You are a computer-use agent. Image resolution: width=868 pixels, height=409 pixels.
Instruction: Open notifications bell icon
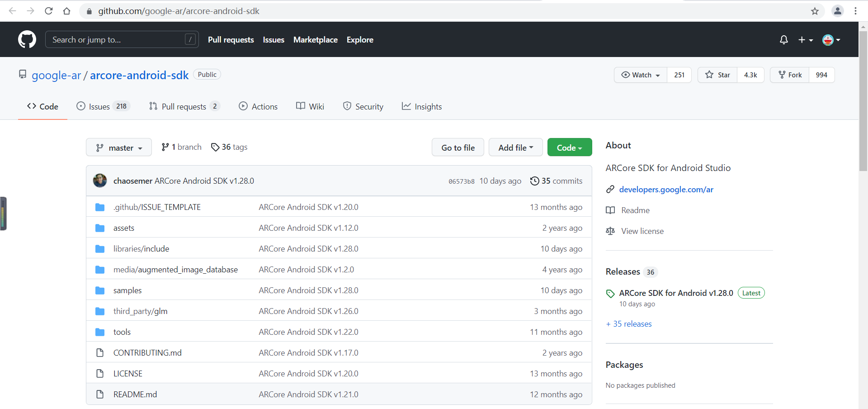click(x=784, y=40)
